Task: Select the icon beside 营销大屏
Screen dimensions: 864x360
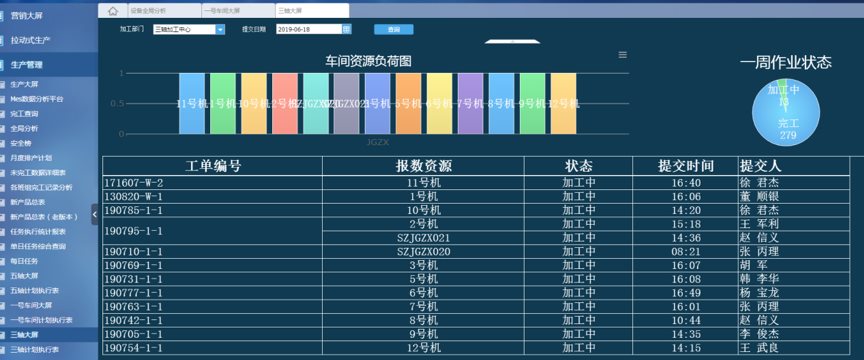Action: (2, 16)
